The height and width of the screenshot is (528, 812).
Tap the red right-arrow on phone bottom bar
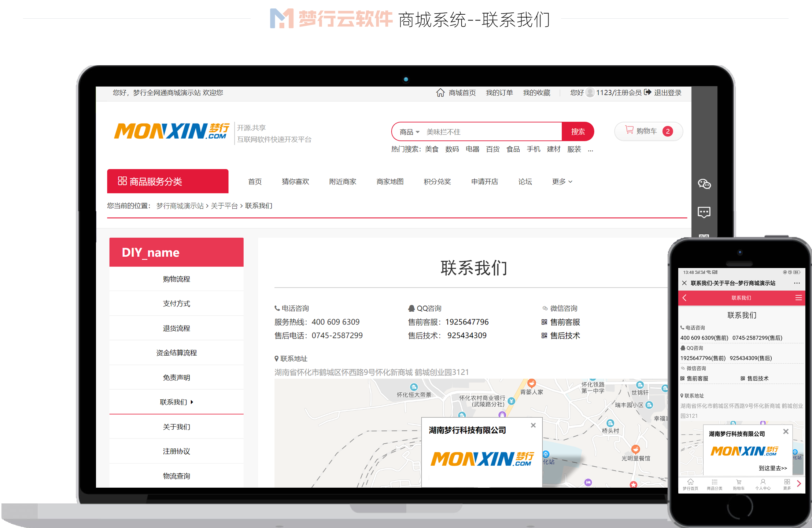coord(799,484)
